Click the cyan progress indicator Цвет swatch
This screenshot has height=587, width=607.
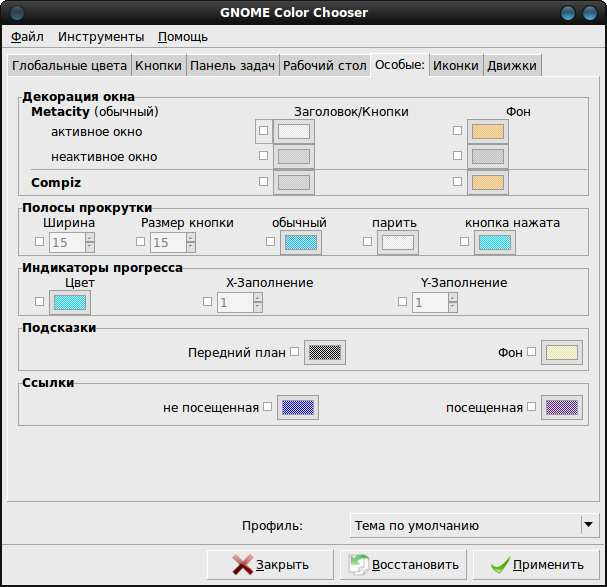click(x=70, y=302)
